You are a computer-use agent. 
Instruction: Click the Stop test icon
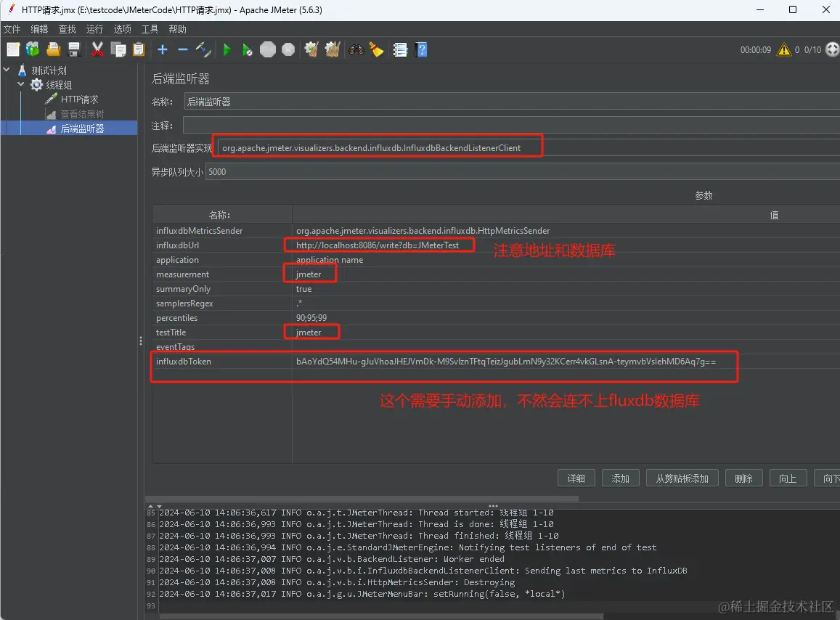coord(267,50)
